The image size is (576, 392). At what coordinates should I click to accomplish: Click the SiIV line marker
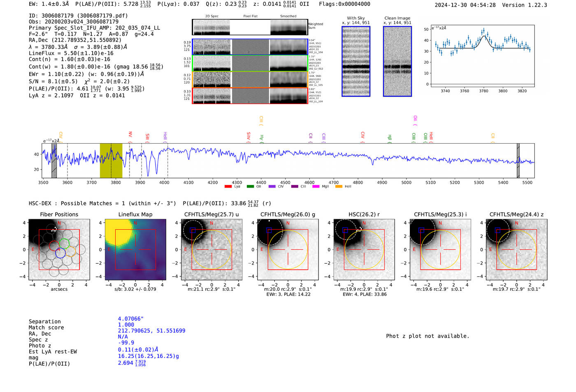click(248, 137)
